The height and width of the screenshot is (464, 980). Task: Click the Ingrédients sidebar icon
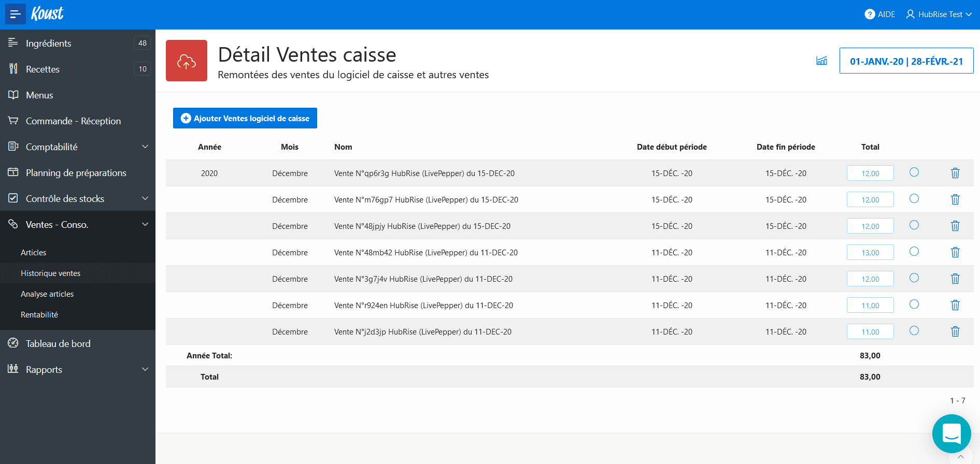13,42
